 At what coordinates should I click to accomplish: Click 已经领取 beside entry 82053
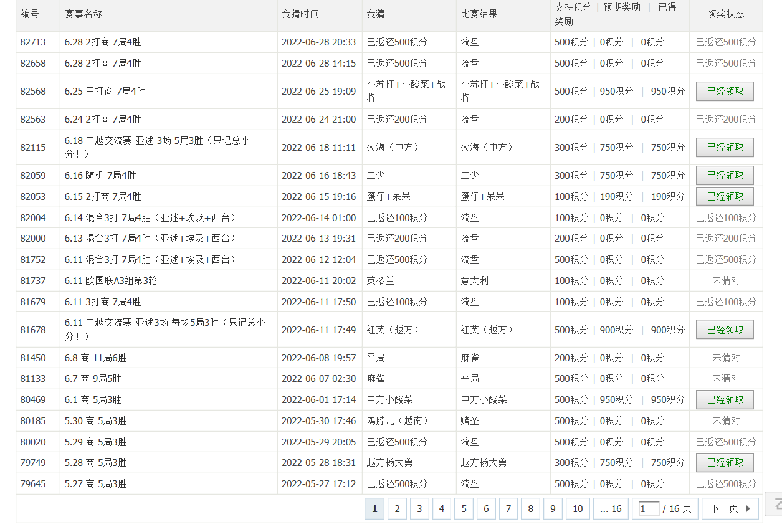tap(724, 196)
